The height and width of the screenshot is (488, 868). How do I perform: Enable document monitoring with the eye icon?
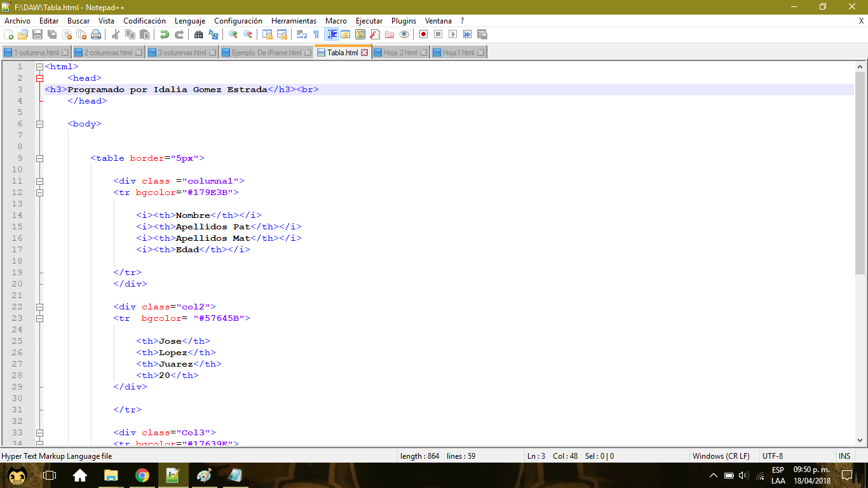404,34
